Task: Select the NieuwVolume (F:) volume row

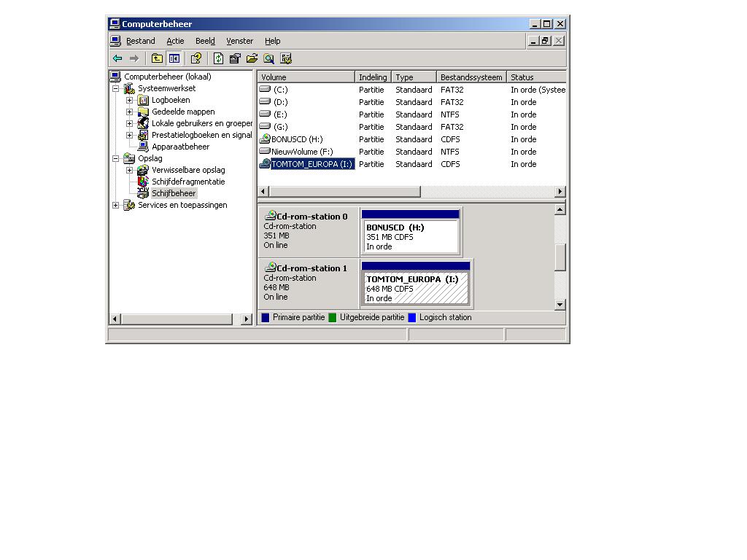Action: tap(412, 152)
